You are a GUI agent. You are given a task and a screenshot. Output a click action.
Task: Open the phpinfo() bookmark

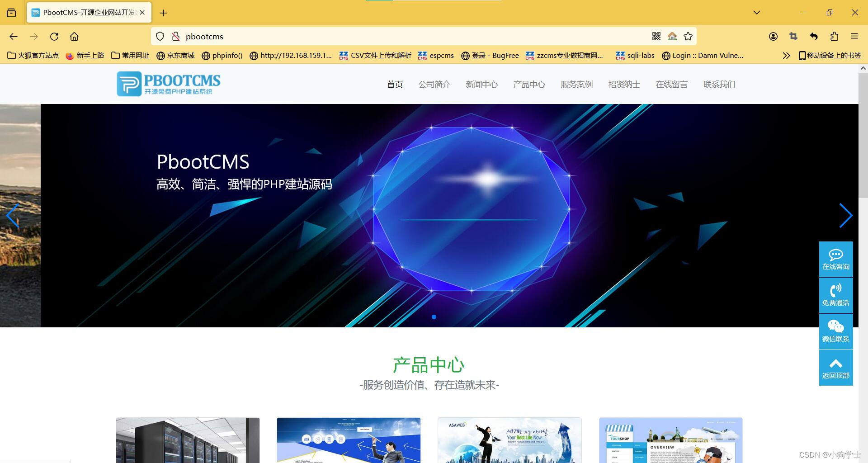(222, 56)
